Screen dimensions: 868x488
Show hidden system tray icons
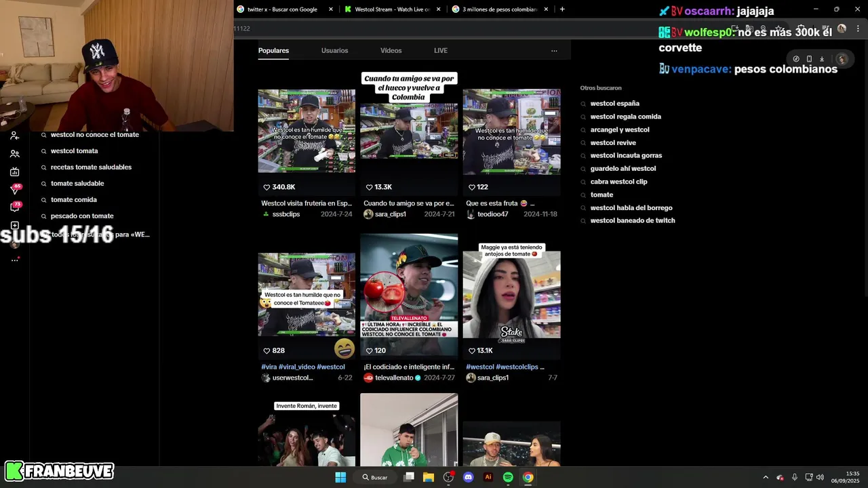(766, 477)
